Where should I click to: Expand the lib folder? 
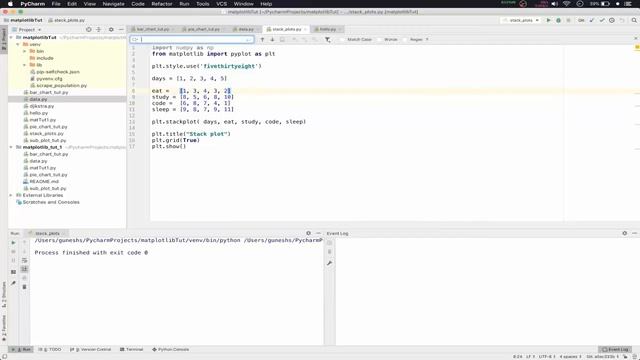24,65
